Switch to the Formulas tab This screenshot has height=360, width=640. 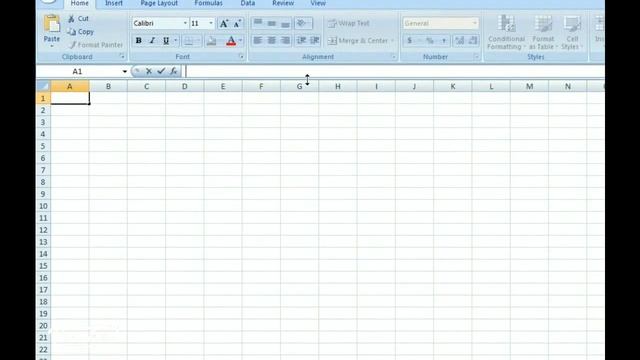point(209,3)
